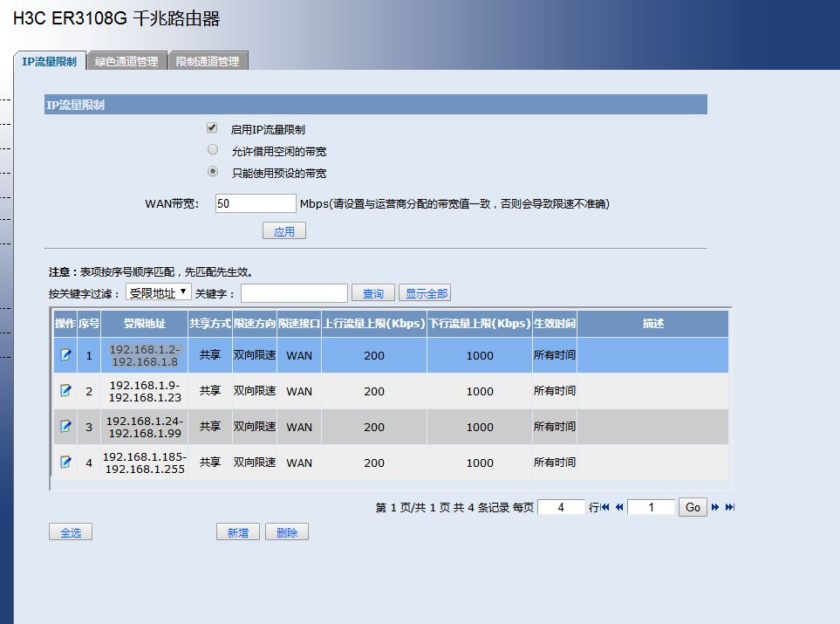Focus the page number field showing 1
Image resolution: width=840 pixels, height=624 pixels.
pos(651,507)
